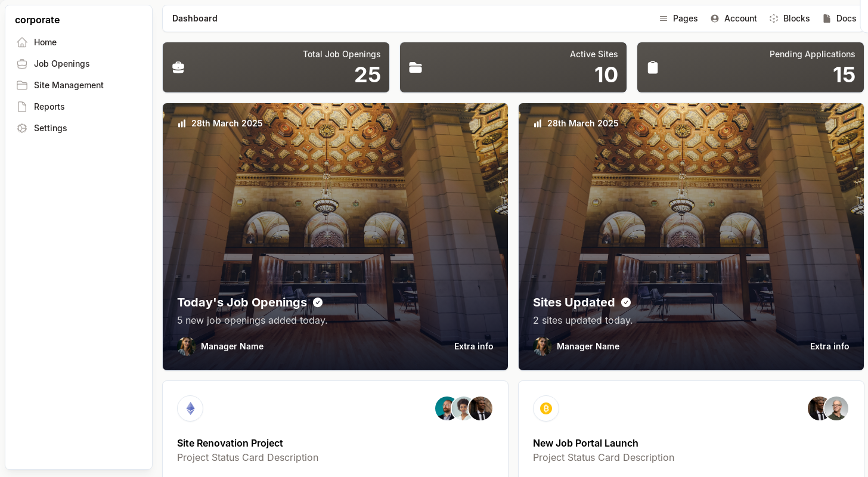
Task: Click the document icon beside Reports
Action: click(x=22, y=107)
